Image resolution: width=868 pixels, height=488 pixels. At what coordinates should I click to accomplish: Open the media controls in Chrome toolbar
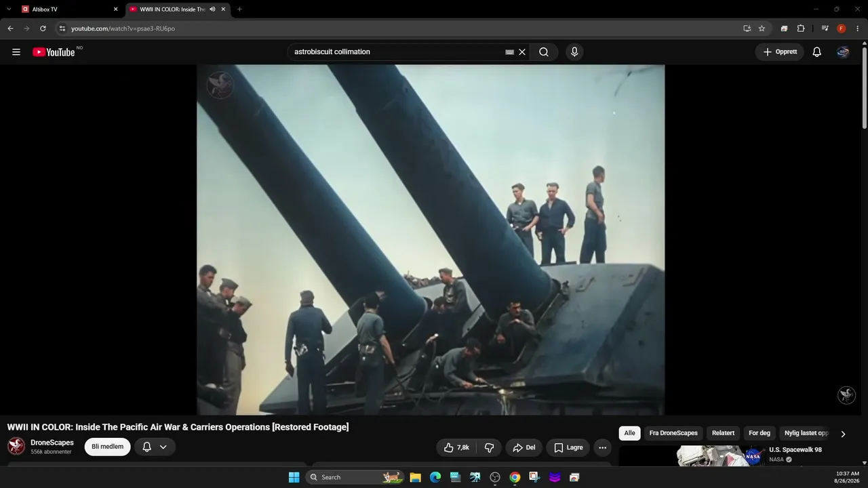tap(825, 28)
